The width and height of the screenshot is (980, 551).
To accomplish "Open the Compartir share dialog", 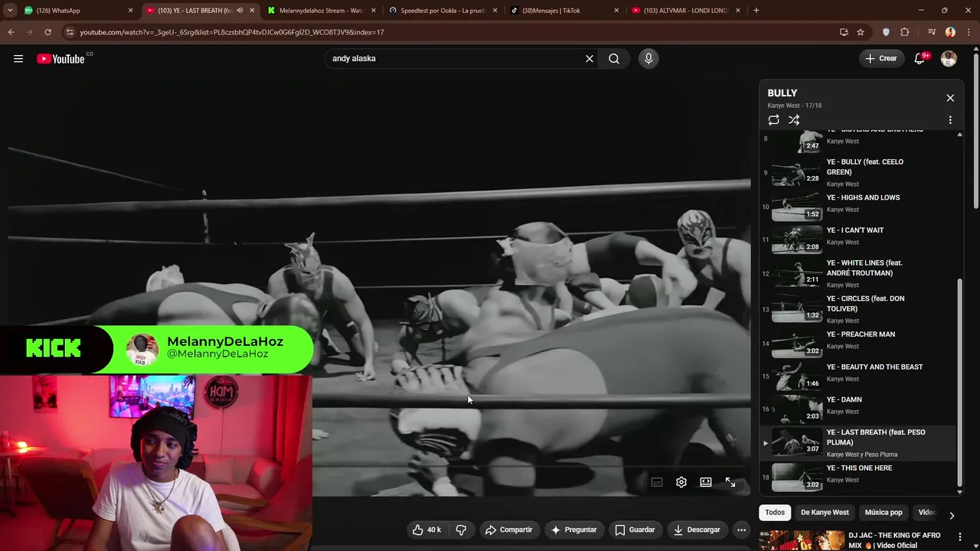I will pyautogui.click(x=508, y=530).
